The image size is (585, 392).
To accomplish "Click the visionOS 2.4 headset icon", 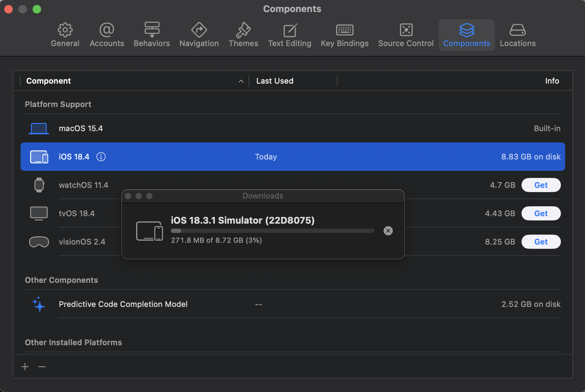I will point(39,242).
